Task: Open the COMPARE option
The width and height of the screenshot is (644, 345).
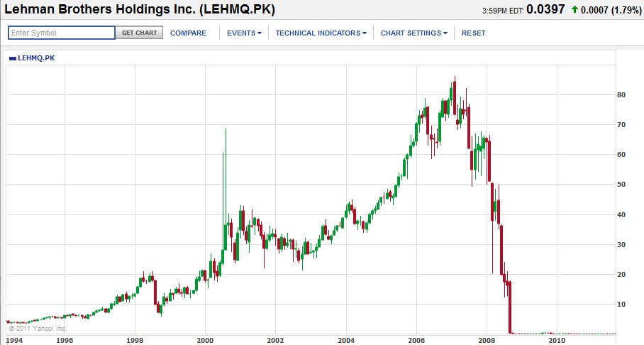Action: pyautogui.click(x=188, y=33)
